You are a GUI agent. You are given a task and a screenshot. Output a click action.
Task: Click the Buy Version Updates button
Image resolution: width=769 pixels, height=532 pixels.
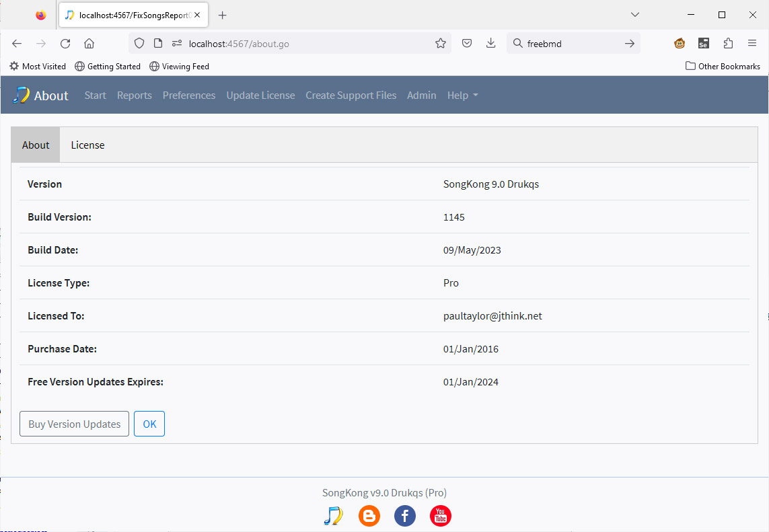click(x=74, y=424)
